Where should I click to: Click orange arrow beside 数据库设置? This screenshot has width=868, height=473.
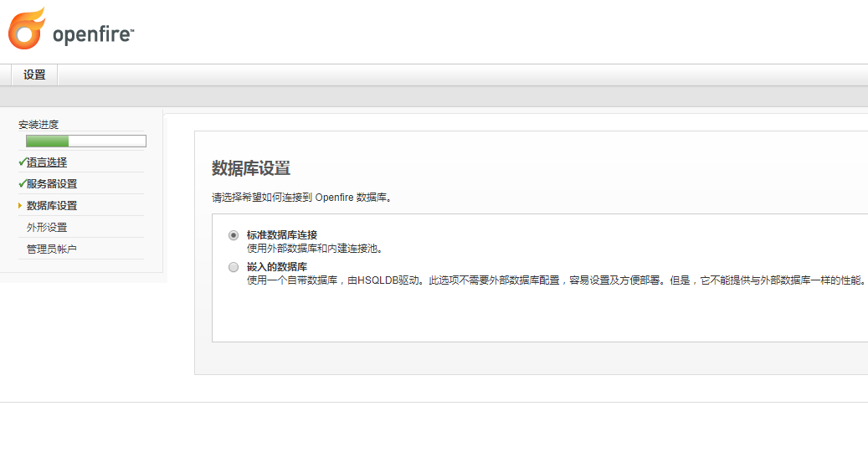click(20, 205)
